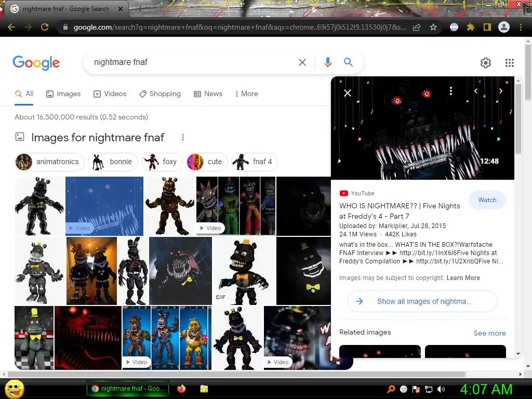The height and width of the screenshot is (399, 532).
Task: Open the GIF bear with orange bowtie thumbnail
Action: point(244,271)
